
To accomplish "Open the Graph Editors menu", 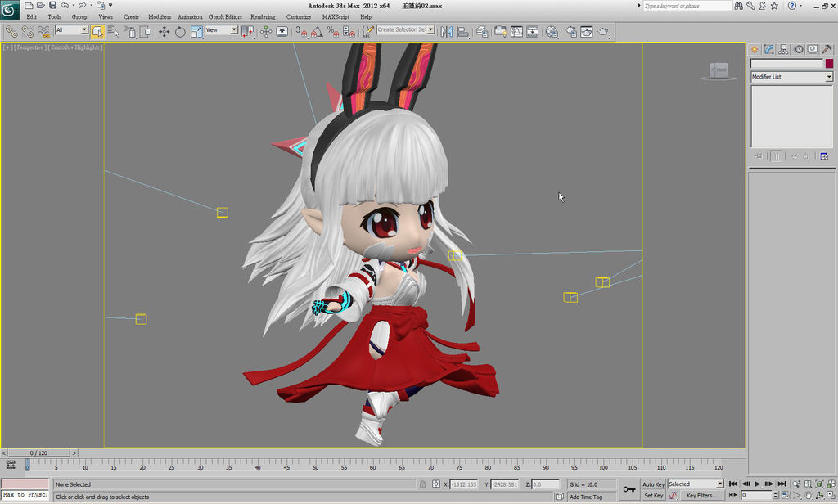I will 225,16.
